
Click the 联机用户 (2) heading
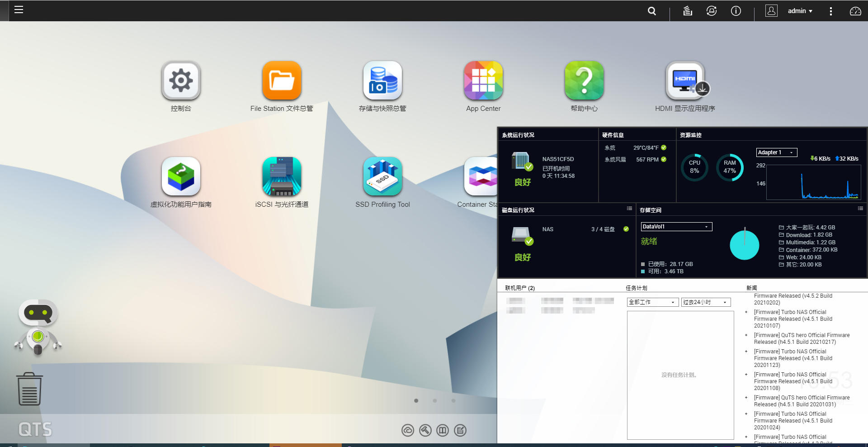[520, 288]
